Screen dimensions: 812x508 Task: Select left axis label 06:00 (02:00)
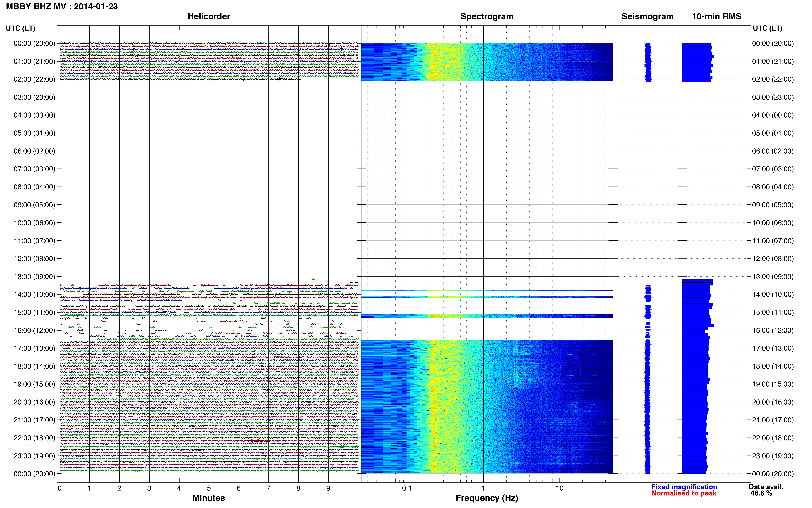pyautogui.click(x=34, y=151)
